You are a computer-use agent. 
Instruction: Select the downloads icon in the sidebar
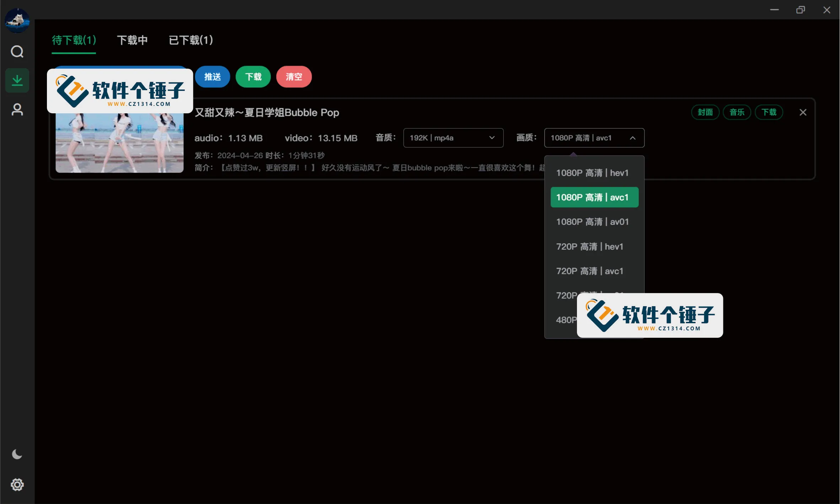point(17,80)
